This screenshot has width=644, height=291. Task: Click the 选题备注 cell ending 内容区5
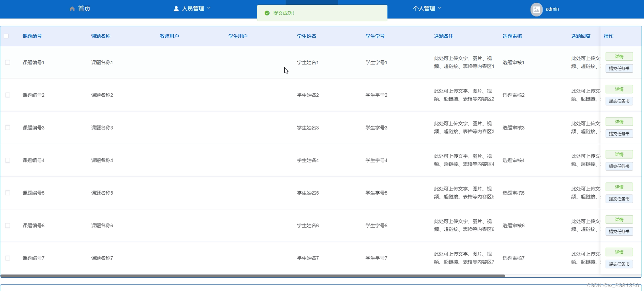click(464, 193)
